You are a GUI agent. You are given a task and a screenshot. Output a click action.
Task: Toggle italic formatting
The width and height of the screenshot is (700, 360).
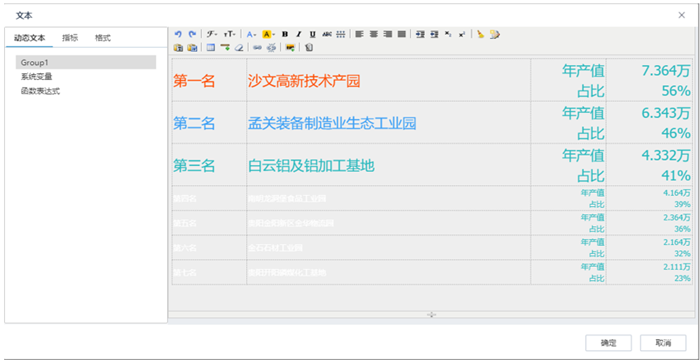[299, 34]
